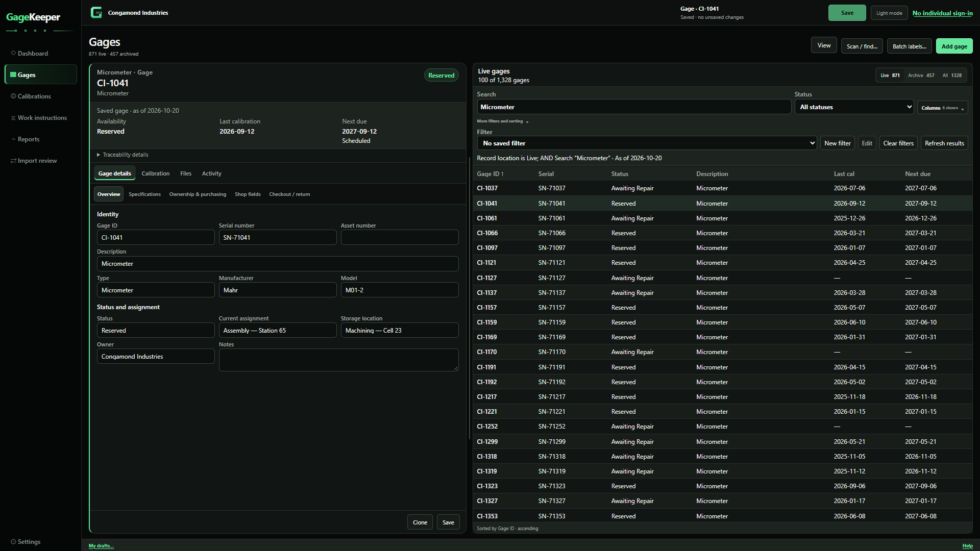
Task: Click the Batch labels button
Action: pyautogui.click(x=909, y=46)
